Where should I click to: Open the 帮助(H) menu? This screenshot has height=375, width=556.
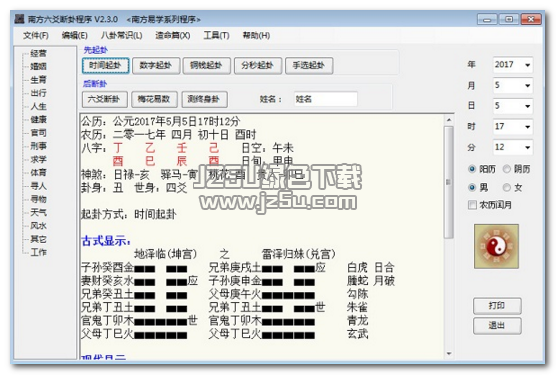256,35
